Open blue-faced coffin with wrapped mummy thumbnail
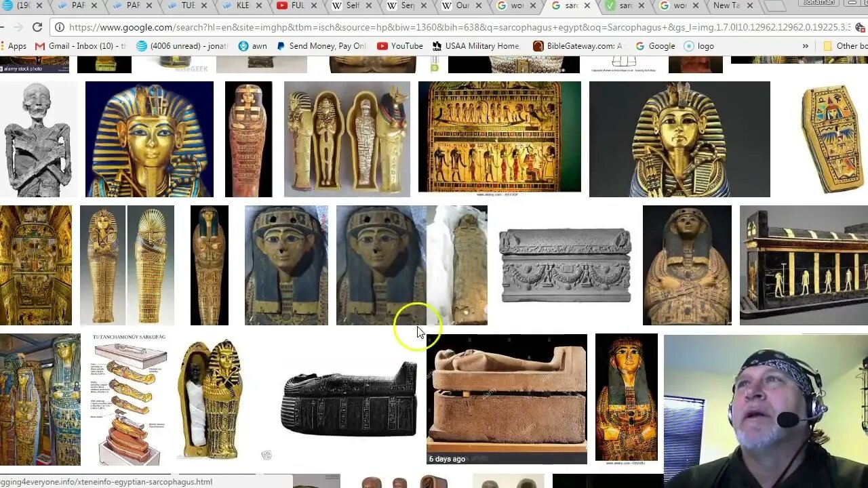This screenshot has height=488, width=868. click(412, 265)
